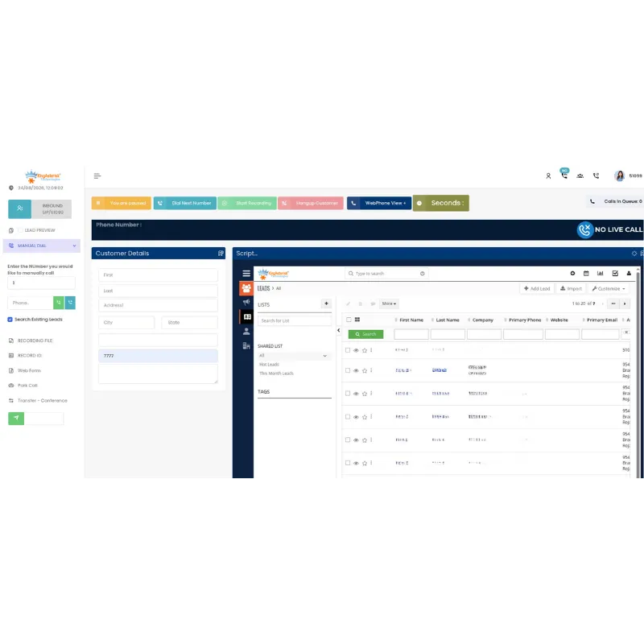Click the First name input in Customer Details
The width and height of the screenshot is (644, 644).
tap(158, 275)
